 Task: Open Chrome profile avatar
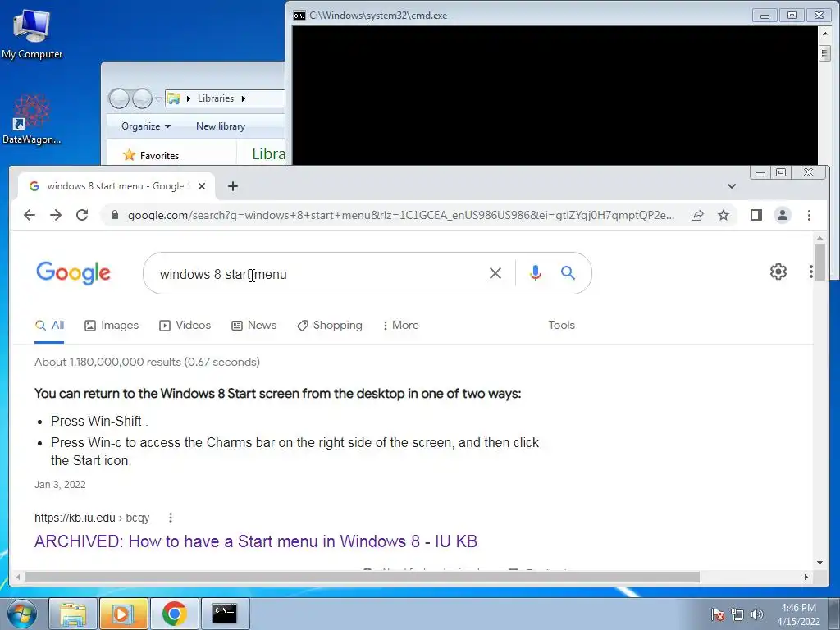(x=782, y=216)
